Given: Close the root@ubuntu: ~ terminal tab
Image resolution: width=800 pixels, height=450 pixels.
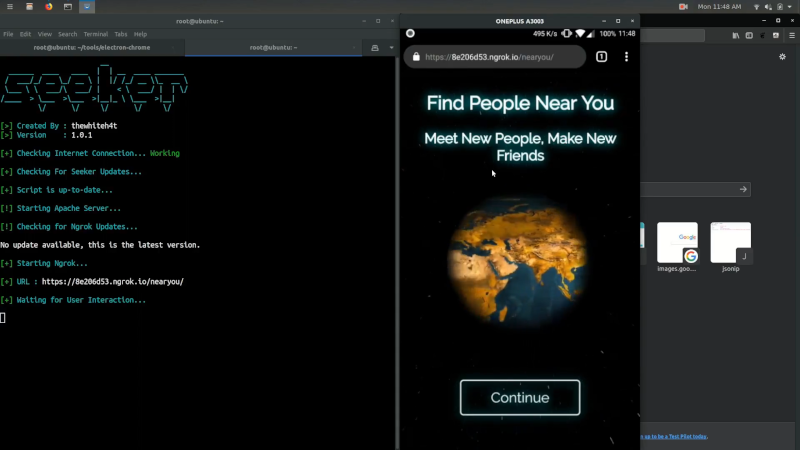Looking at the screenshot, I should tap(354, 47).
